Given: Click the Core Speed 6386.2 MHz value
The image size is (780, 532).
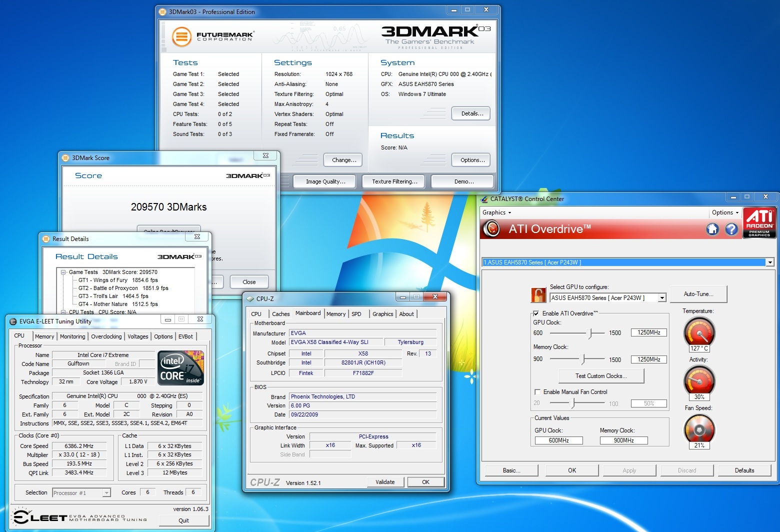Looking at the screenshot, I should (x=79, y=446).
